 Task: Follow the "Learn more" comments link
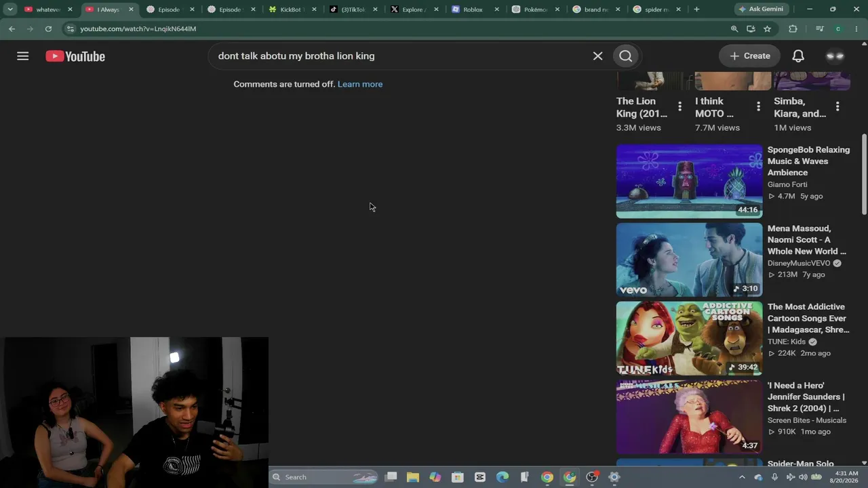(x=360, y=84)
